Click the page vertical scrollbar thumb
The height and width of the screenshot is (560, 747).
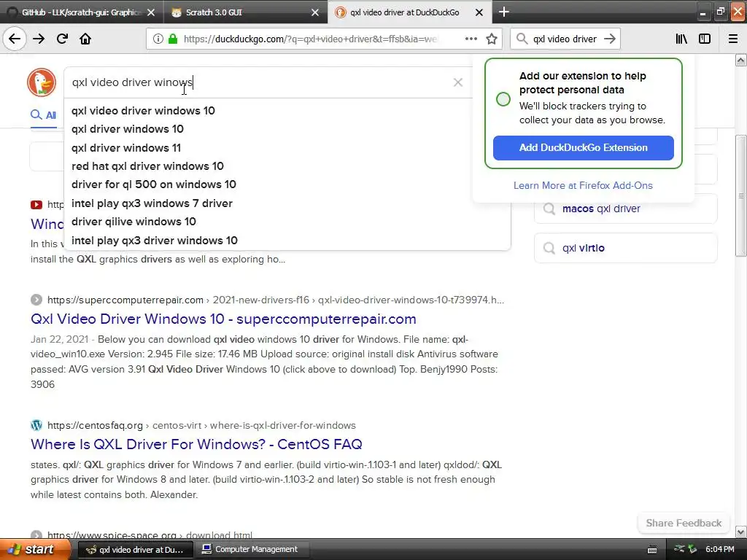[x=740, y=195]
